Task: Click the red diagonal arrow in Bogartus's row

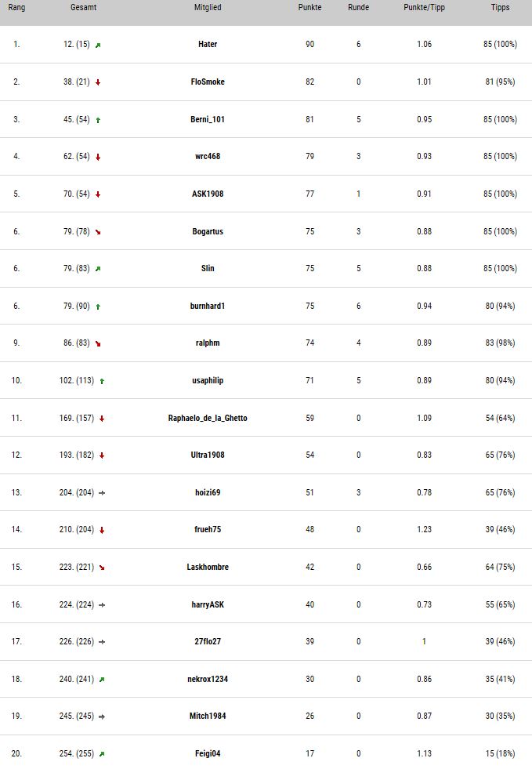Action: [98, 232]
